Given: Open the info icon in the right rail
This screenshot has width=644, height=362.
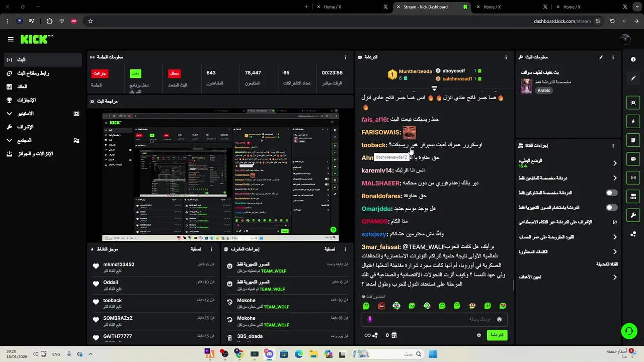Looking at the screenshot, I should point(633,59).
